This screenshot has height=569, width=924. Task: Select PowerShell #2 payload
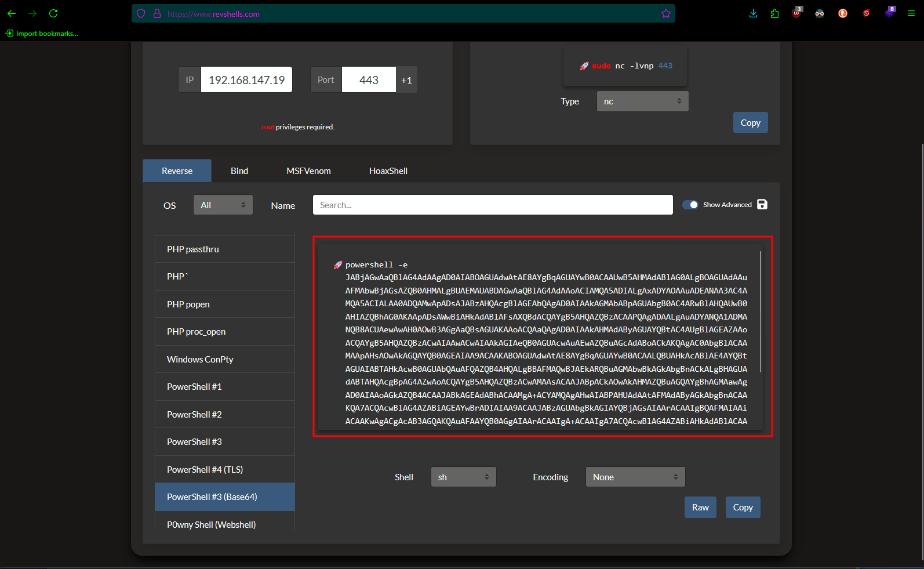(x=225, y=414)
